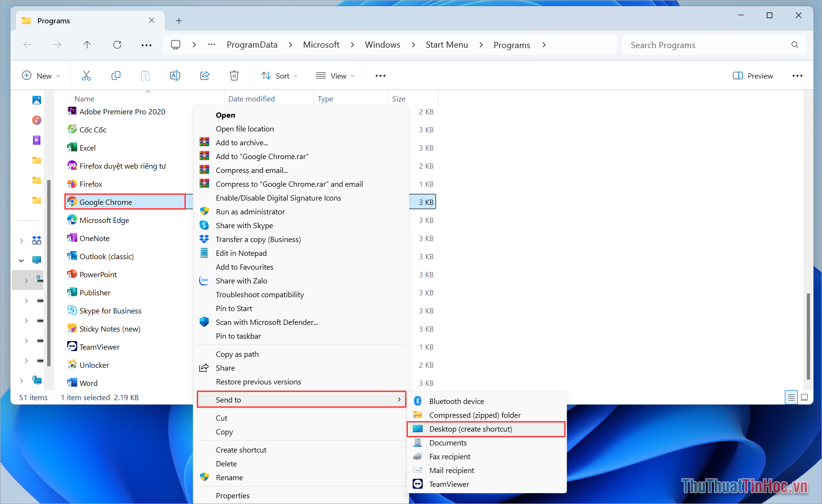The width and height of the screenshot is (822, 504).
Task: Click inside the Search Programs box
Action: 691,44
